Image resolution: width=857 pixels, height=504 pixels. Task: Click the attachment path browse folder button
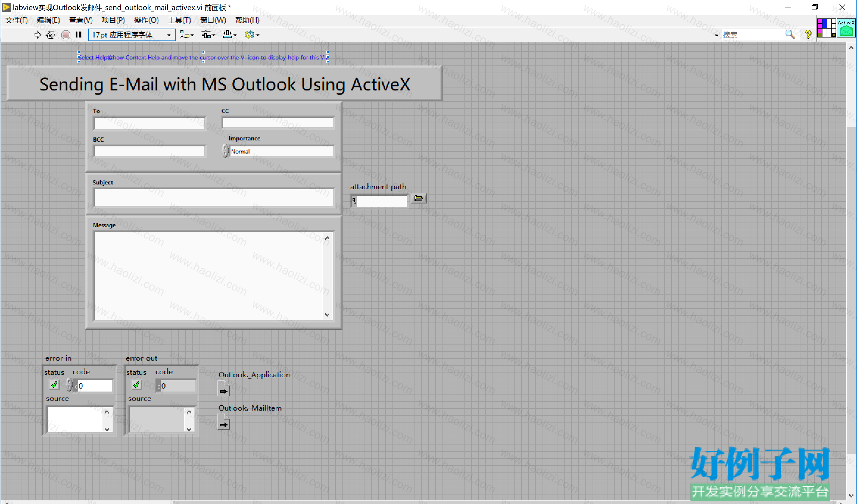pos(419,198)
